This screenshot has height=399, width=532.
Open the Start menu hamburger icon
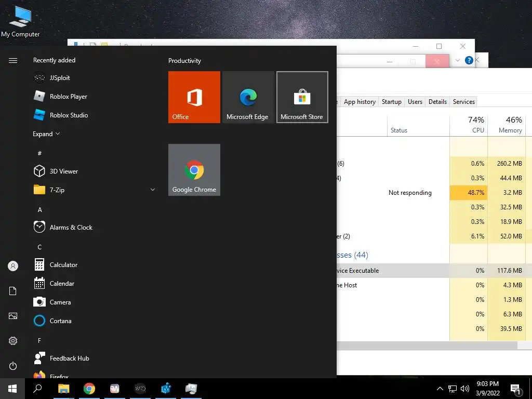click(x=13, y=60)
